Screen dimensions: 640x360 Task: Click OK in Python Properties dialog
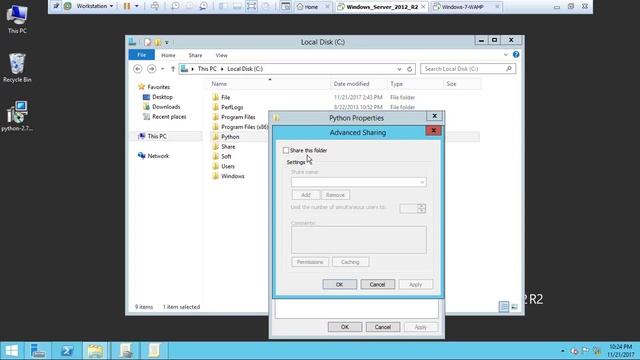click(344, 327)
